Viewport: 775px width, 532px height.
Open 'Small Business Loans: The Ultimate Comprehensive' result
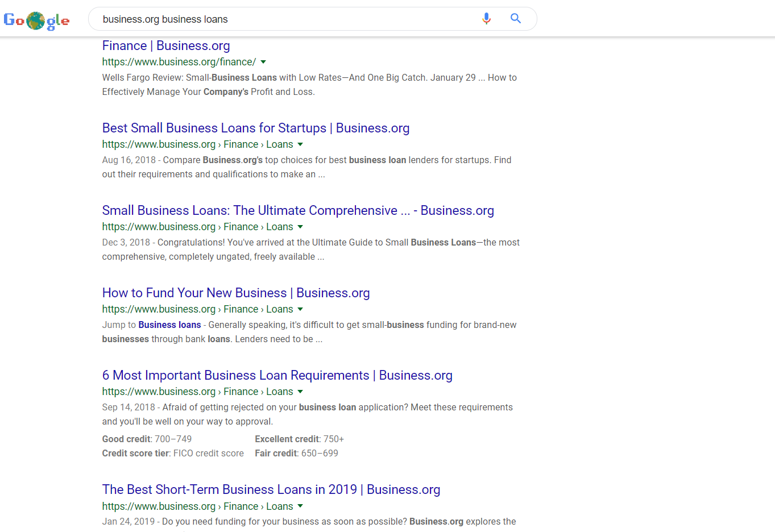point(298,210)
